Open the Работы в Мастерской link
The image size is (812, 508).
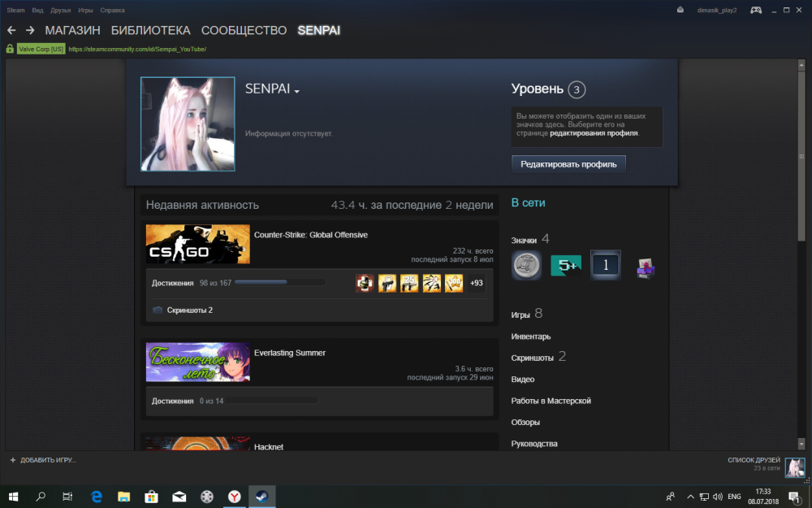(551, 401)
